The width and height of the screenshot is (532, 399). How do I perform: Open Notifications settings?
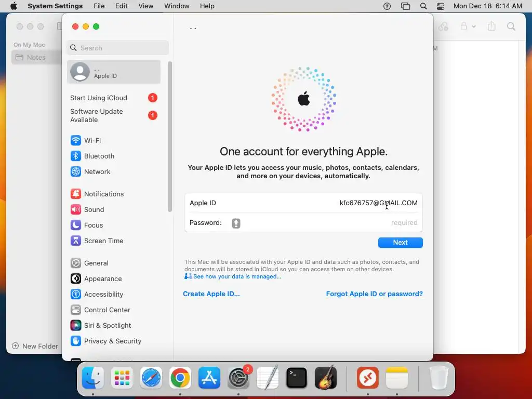pos(97,194)
